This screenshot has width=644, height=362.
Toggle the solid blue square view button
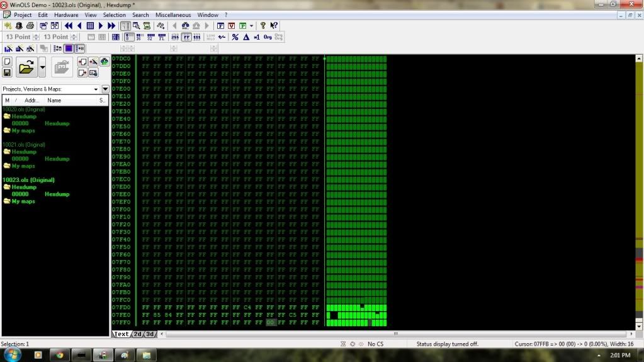click(69, 48)
